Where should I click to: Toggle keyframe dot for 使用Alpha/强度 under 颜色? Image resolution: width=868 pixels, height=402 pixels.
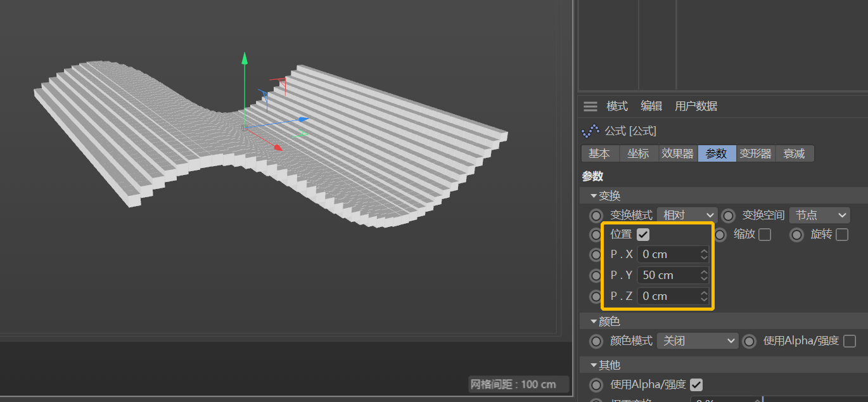(750, 341)
